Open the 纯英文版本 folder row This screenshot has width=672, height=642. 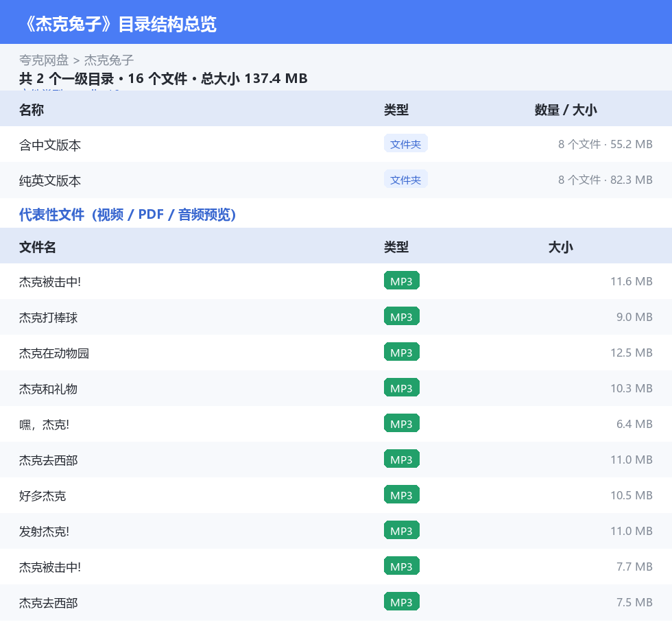coord(336,180)
